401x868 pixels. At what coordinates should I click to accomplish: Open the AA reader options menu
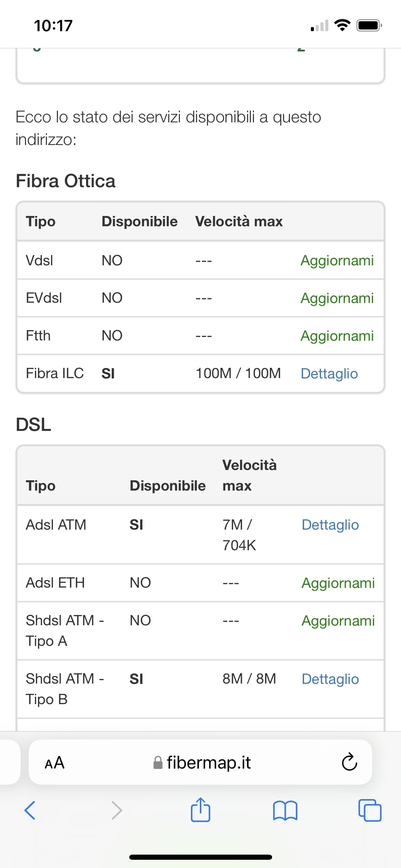click(x=55, y=763)
